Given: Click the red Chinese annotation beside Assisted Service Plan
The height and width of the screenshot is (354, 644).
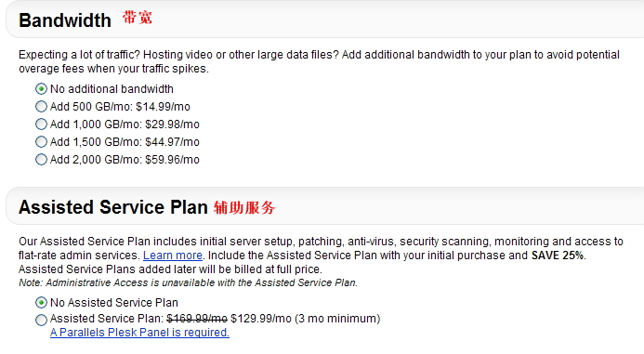Looking at the screenshot, I should (244, 207).
